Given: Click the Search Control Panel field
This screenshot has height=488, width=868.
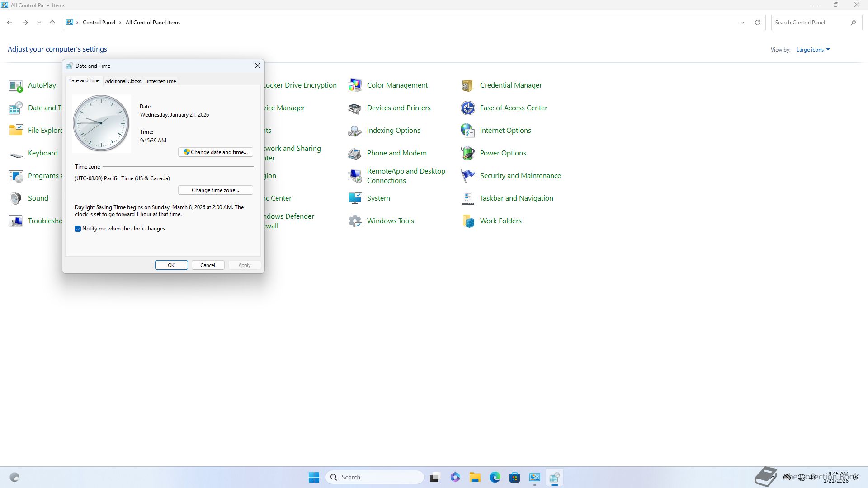Looking at the screenshot, I should click(809, 23).
